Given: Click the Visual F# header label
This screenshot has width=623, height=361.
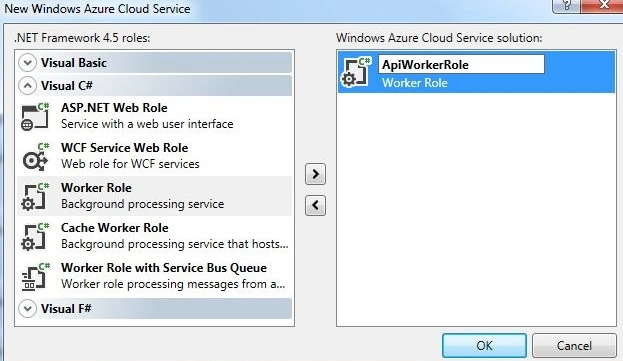Looking at the screenshot, I should click(x=66, y=309).
